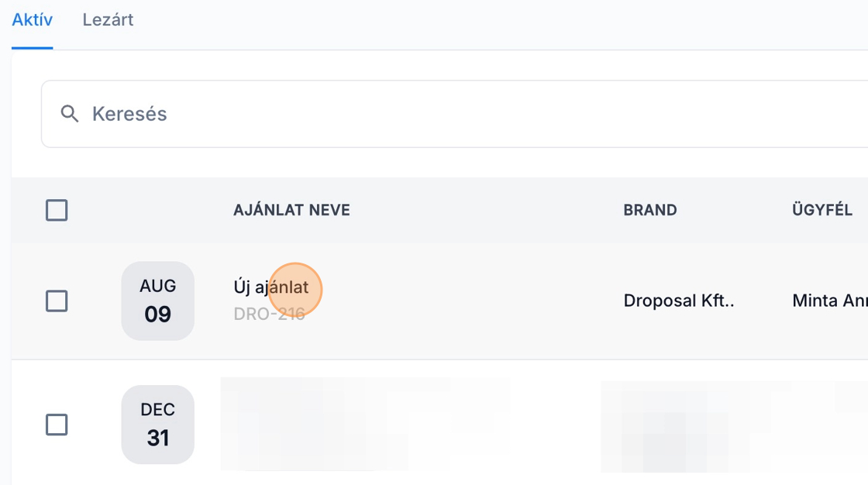
Task: Click the DEC 31 date badge
Action: tap(157, 425)
